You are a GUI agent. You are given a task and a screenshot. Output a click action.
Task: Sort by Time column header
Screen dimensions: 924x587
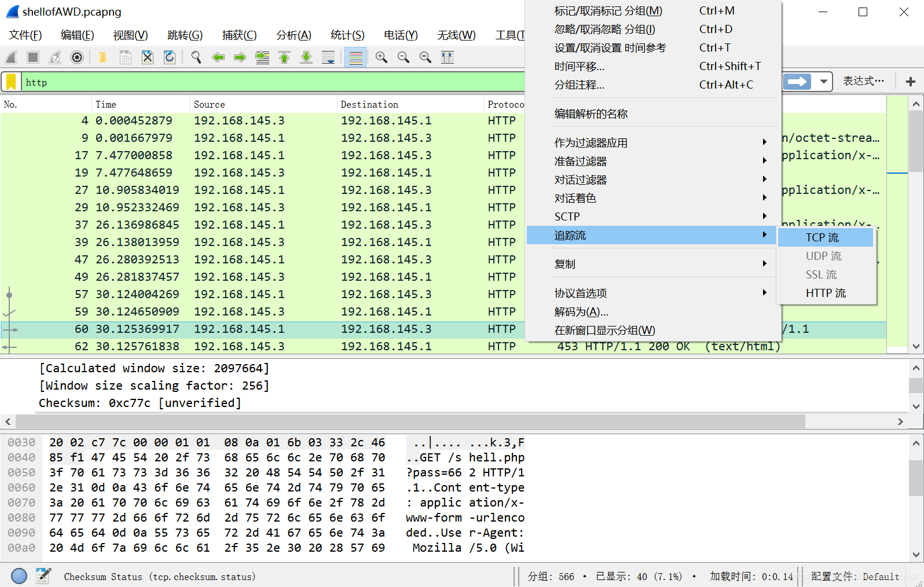click(x=141, y=104)
